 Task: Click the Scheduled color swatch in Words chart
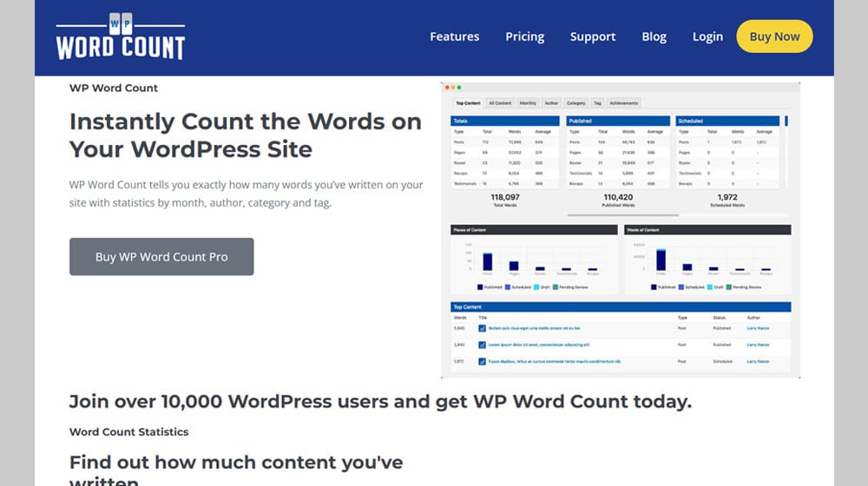tap(684, 286)
